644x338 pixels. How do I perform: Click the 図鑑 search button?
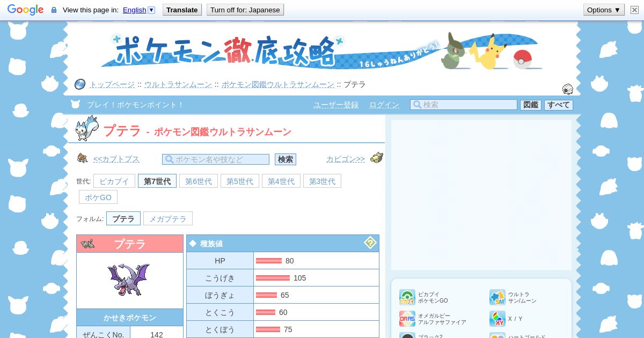(x=531, y=105)
